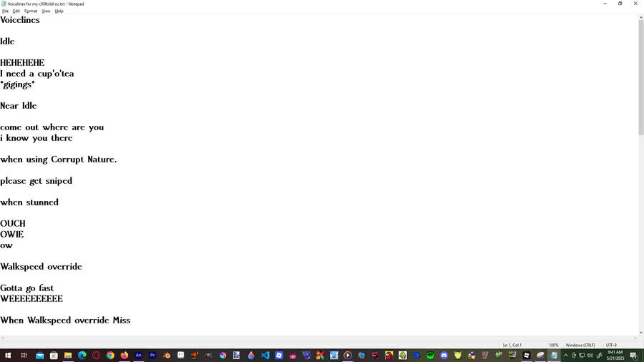644x362 pixels.
Task: Launch Opera browser from the taskbar
Action: (x=96, y=356)
